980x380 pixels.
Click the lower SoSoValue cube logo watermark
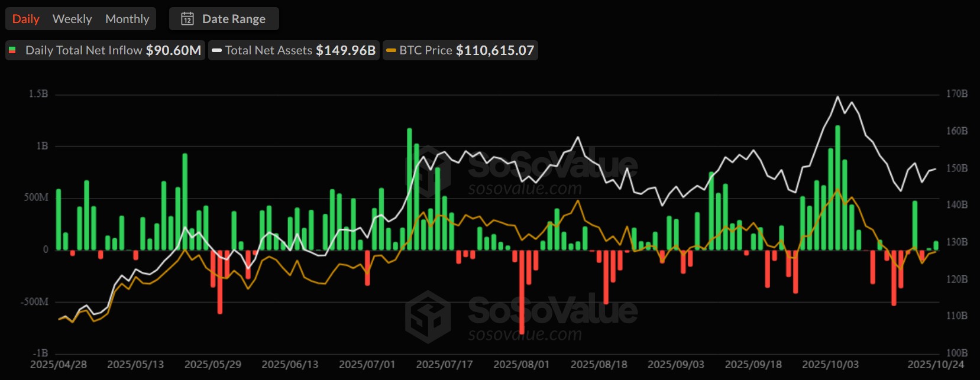pos(428,316)
